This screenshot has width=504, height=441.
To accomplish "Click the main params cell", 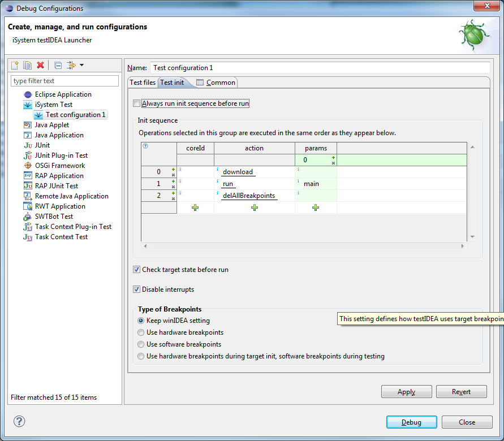I will (316, 184).
